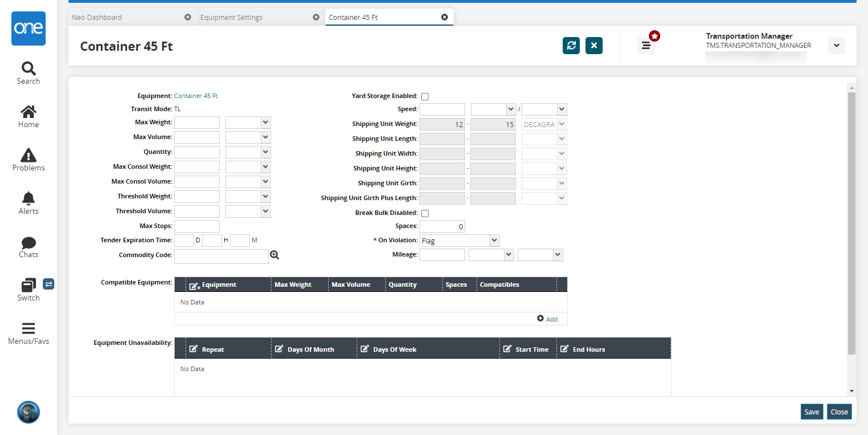Viewport: 868px width, 435px height.
Task: Open the On Violation dropdown
Action: tap(459, 241)
